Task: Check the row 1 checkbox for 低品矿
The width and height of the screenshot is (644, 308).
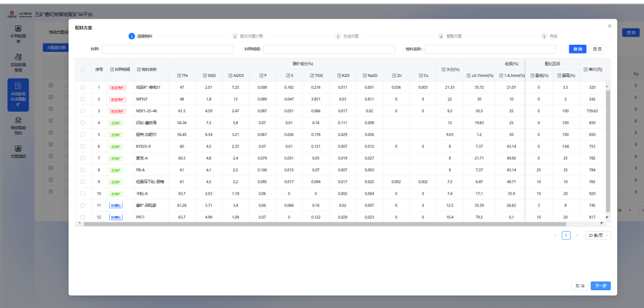Action: point(83,87)
